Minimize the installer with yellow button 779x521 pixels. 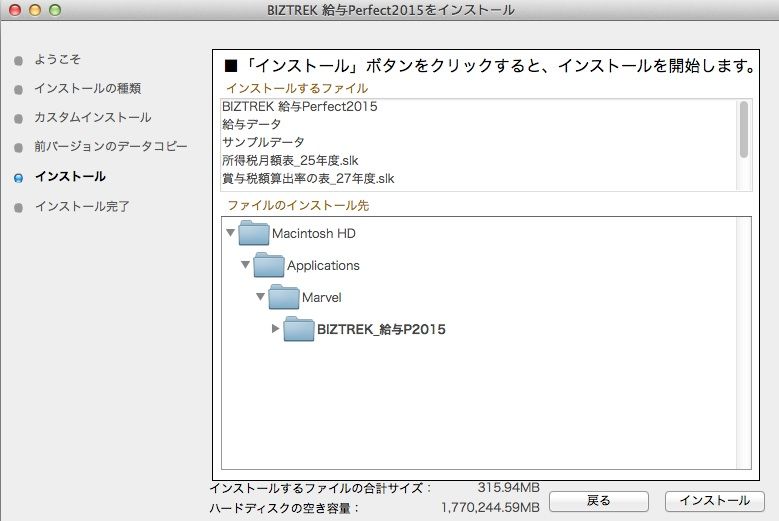(x=35, y=10)
